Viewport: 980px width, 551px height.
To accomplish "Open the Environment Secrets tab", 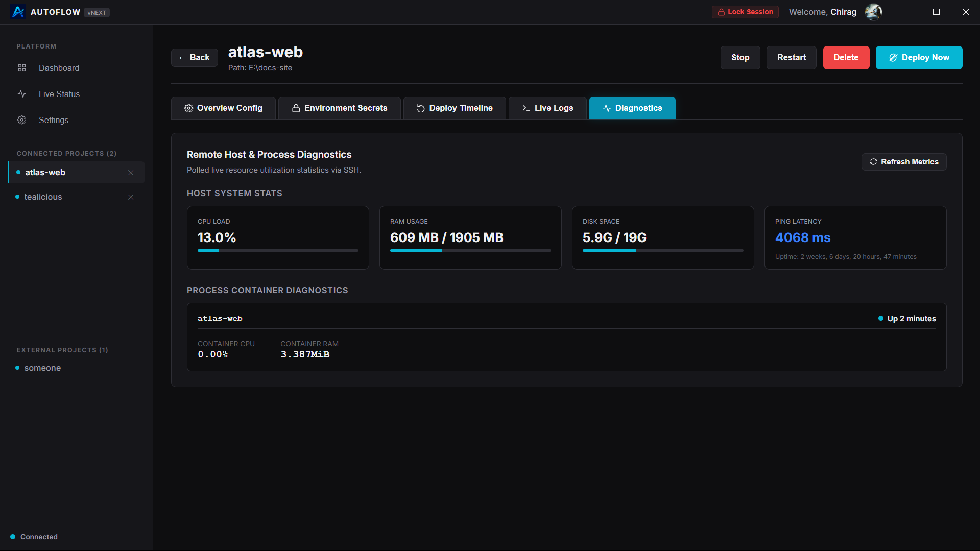I will click(x=340, y=108).
